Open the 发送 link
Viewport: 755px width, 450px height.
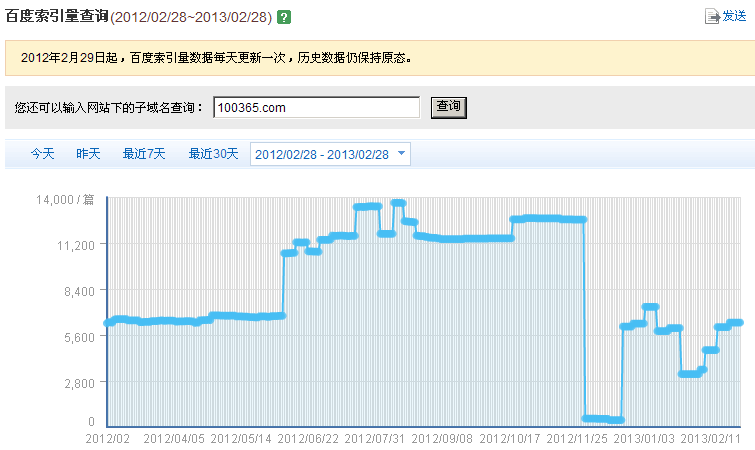[734, 16]
